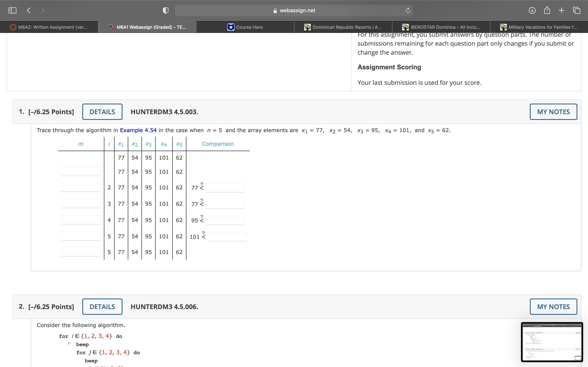This screenshot has height=367, width=588.
Task: Open the Downloads icon
Action: 532,10
